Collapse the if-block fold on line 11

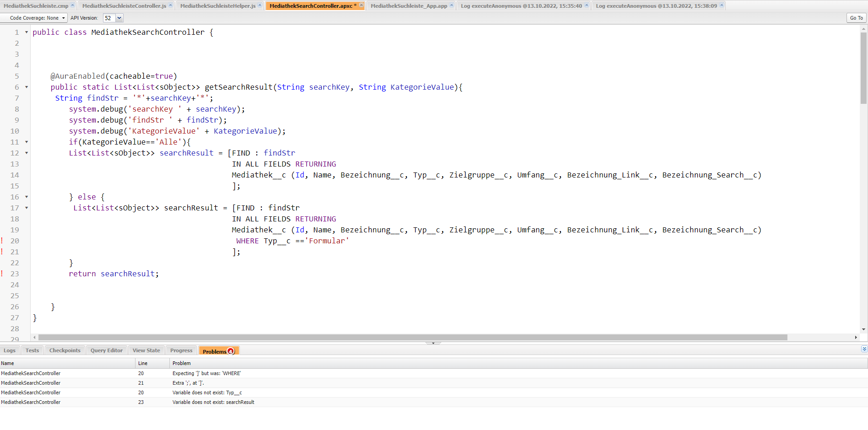[x=26, y=142]
